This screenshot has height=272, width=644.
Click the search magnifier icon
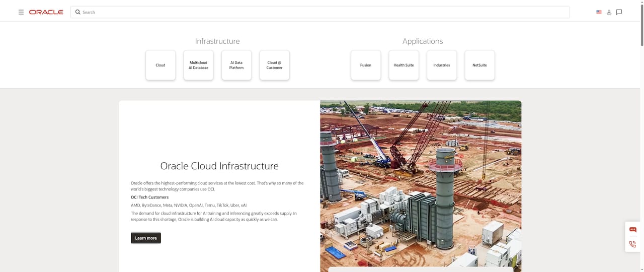78,12
